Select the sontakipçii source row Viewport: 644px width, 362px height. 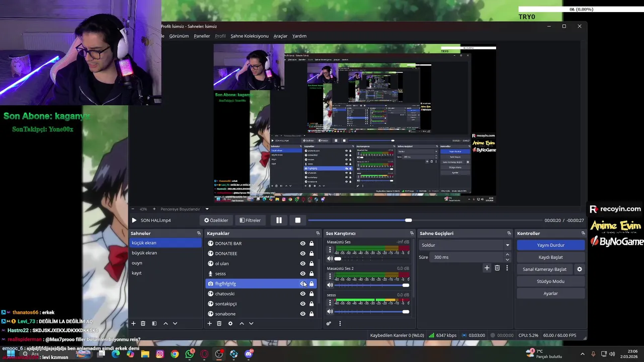coord(261,304)
